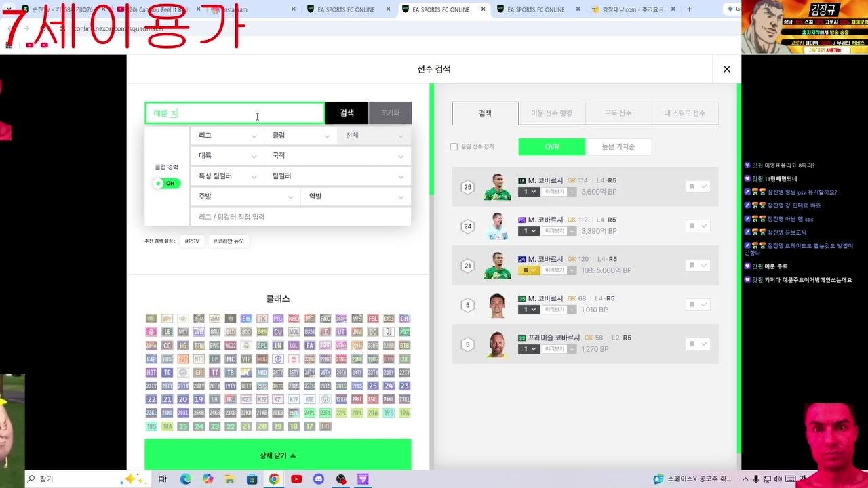Open Microsoft Edge from taskbar
Viewport: 868px width, 488px height.
click(x=185, y=479)
